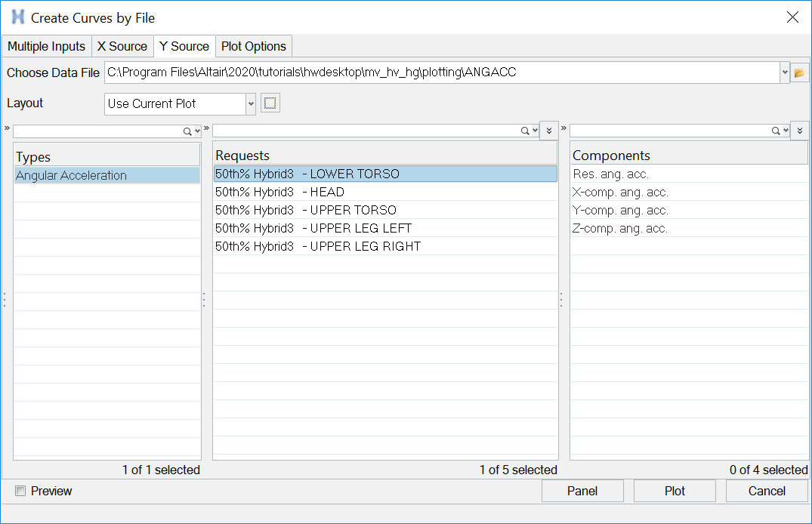Select X-comp. ang. acc. component
This screenshot has height=524, width=812.
pos(690,192)
